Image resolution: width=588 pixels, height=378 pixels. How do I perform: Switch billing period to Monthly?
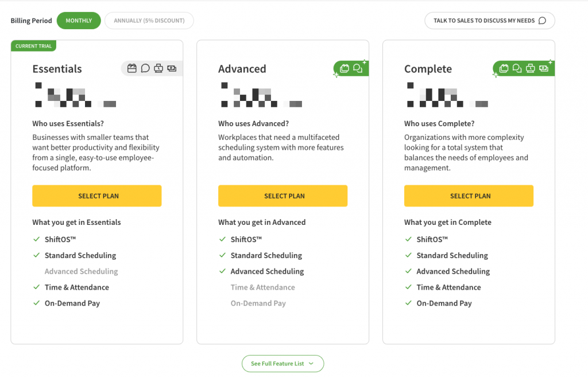[79, 21]
